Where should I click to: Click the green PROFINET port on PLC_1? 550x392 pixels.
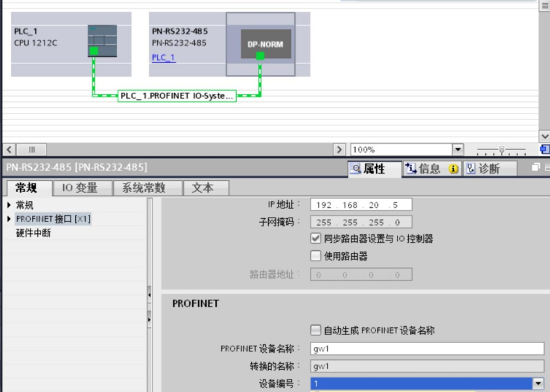point(94,51)
